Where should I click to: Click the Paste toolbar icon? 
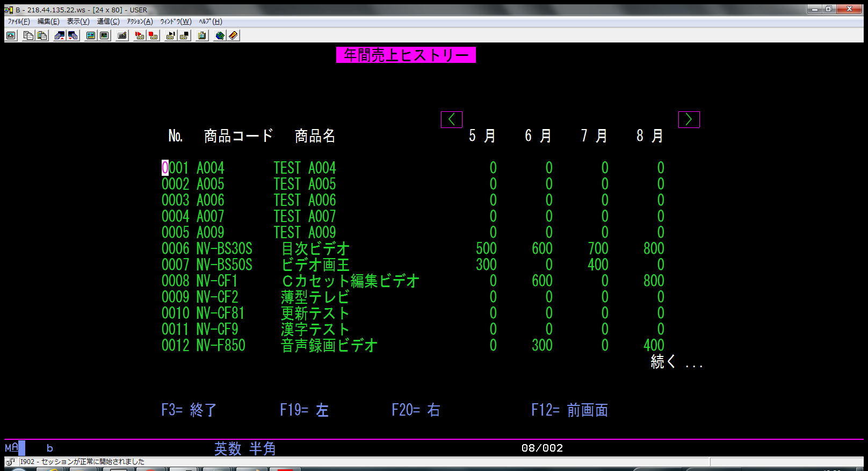pos(42,35)
